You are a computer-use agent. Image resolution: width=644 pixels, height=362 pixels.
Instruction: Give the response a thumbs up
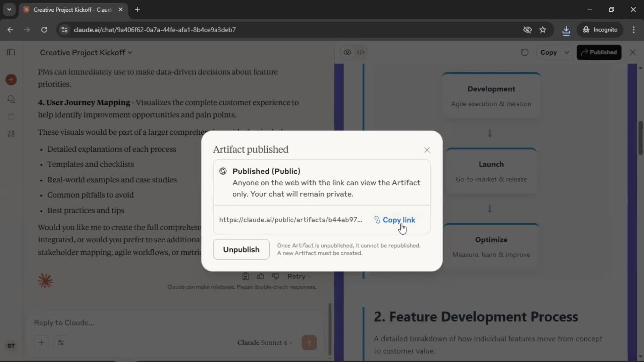[261, 276]
